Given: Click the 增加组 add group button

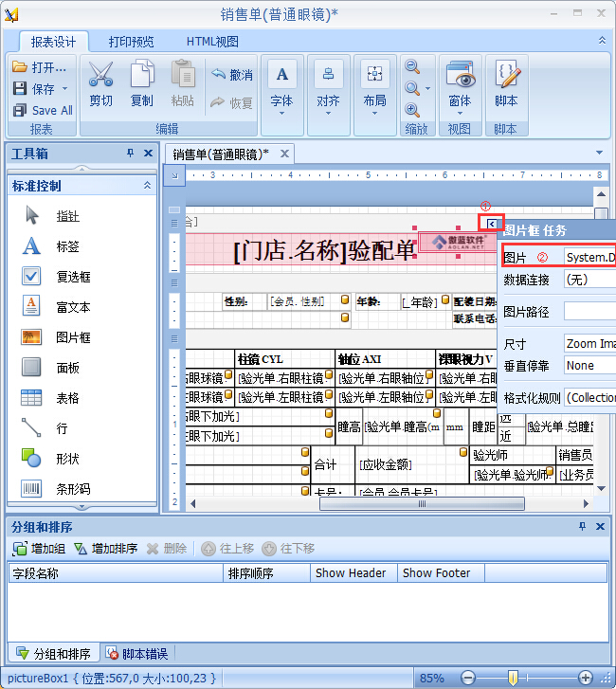Looking at the screenshot, I should pos(39,549).
